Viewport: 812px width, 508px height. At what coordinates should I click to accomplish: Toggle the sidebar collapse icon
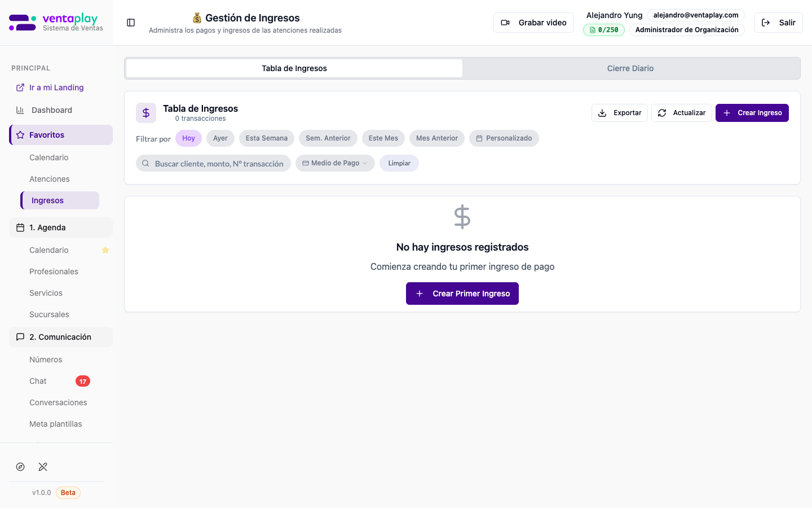131,23
